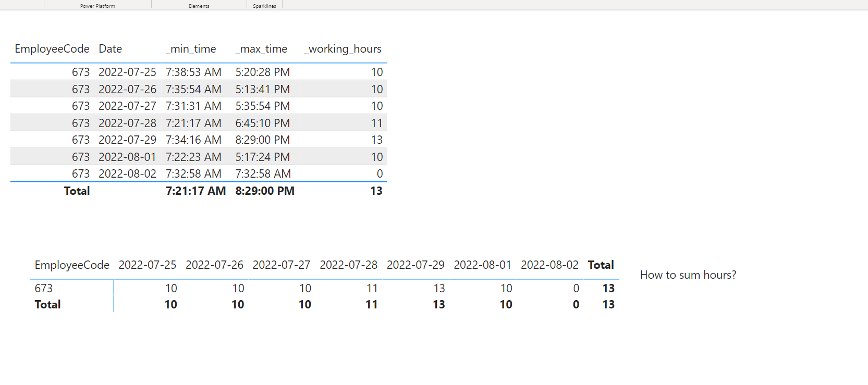Click 8:29:00 PM in the 2022-07-29 row
The image size is (868, 385).
[263, 140]
